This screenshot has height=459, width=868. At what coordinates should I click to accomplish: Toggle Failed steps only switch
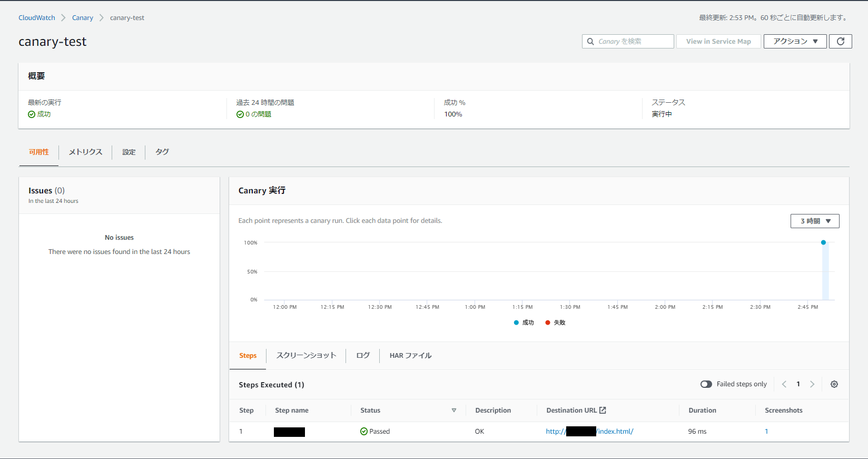(706, 384)
